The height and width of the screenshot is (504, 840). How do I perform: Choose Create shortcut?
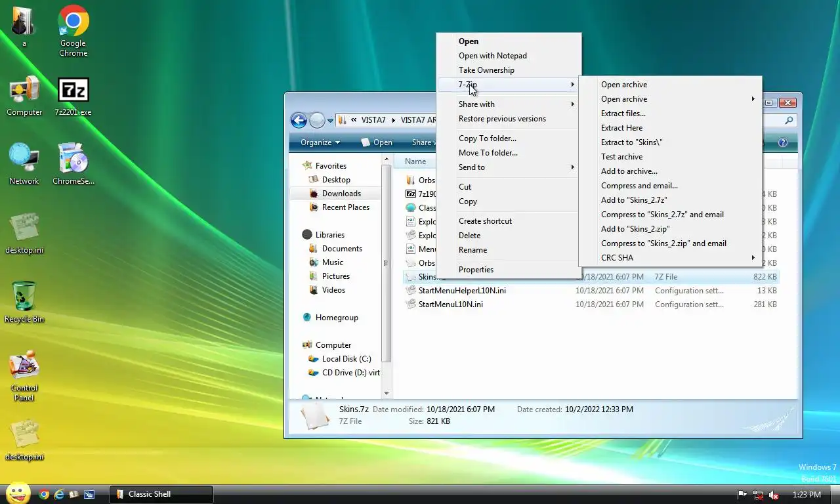(508, 221)
